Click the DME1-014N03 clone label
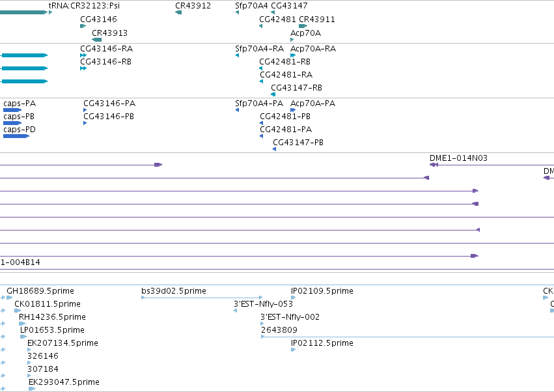 [x=458, y=158]
